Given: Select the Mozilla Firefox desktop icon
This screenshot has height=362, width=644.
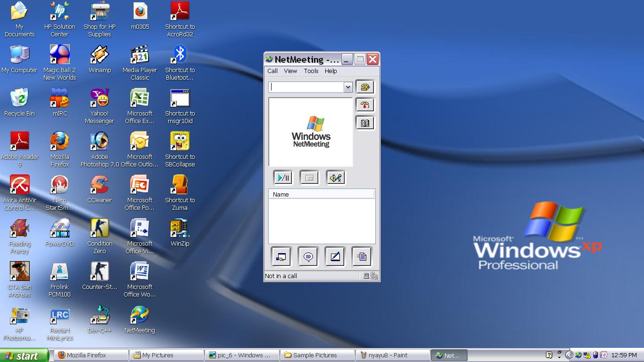Looking at the screenshot, I should pos(60,150).
